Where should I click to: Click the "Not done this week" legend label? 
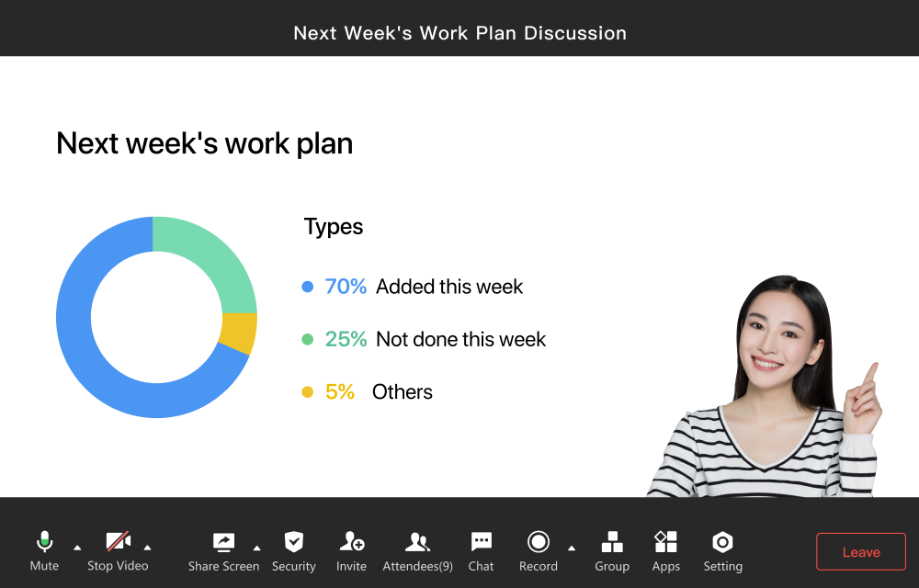coord(460,340)
